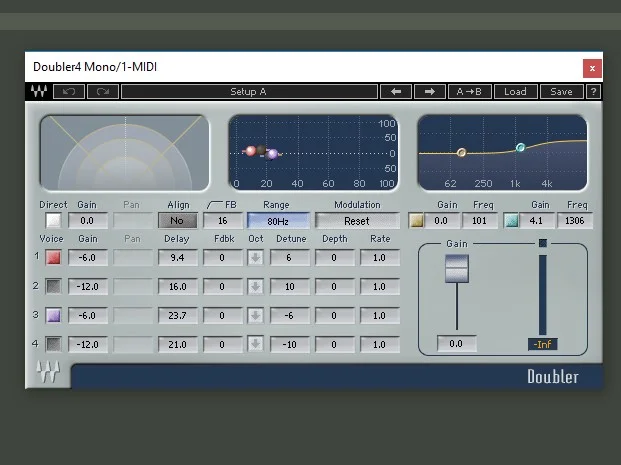Close the Doubler4 plugin window
The image size is (621, 465).
592,69
